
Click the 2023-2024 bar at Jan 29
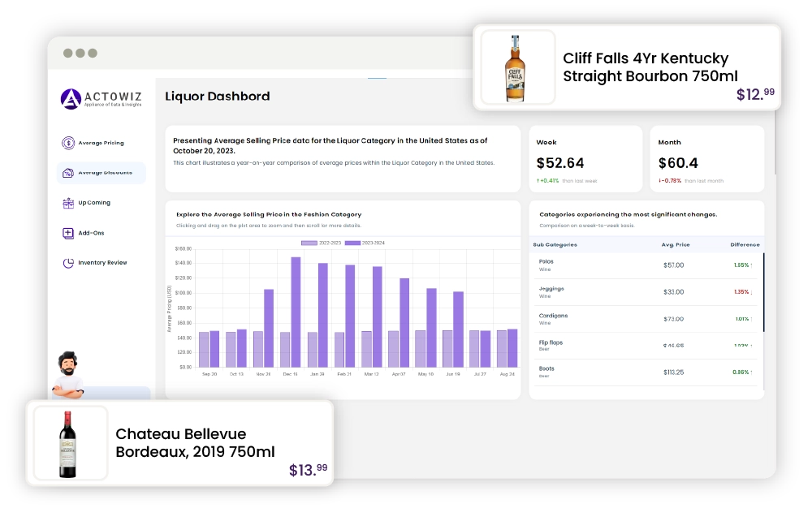[322, 316]
